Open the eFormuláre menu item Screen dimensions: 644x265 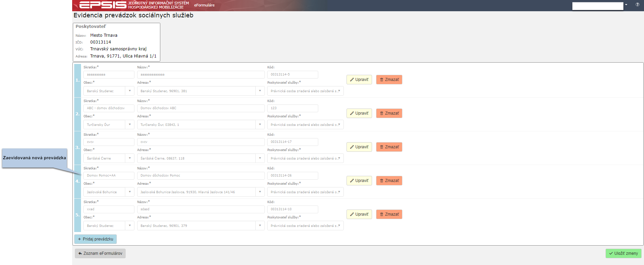(x=204, y=5)
